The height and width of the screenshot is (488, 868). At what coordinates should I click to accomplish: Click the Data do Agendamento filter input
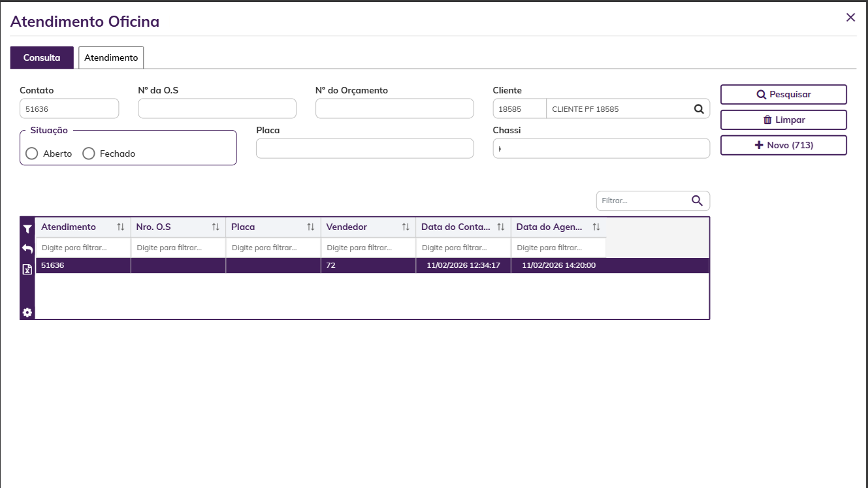click(x=558, y=248)
